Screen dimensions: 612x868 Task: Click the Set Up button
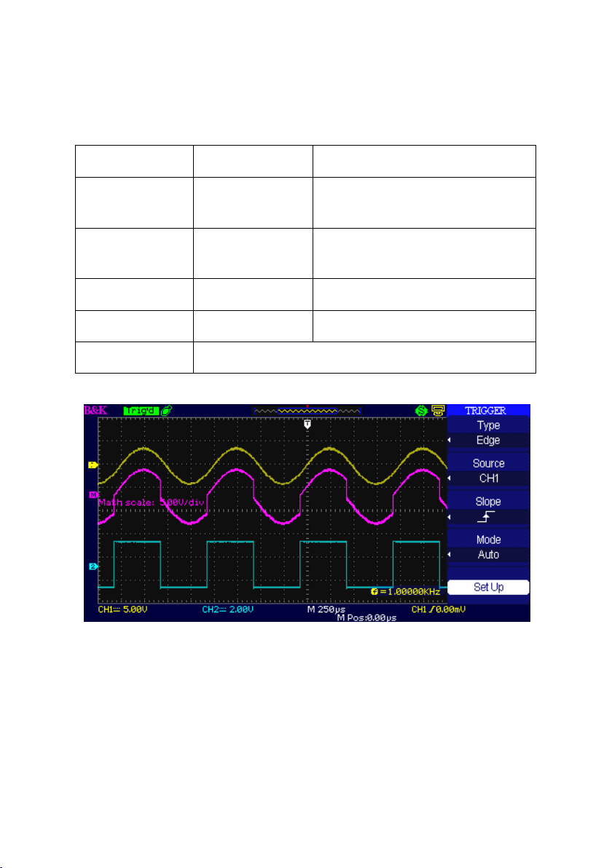(488, 588)
